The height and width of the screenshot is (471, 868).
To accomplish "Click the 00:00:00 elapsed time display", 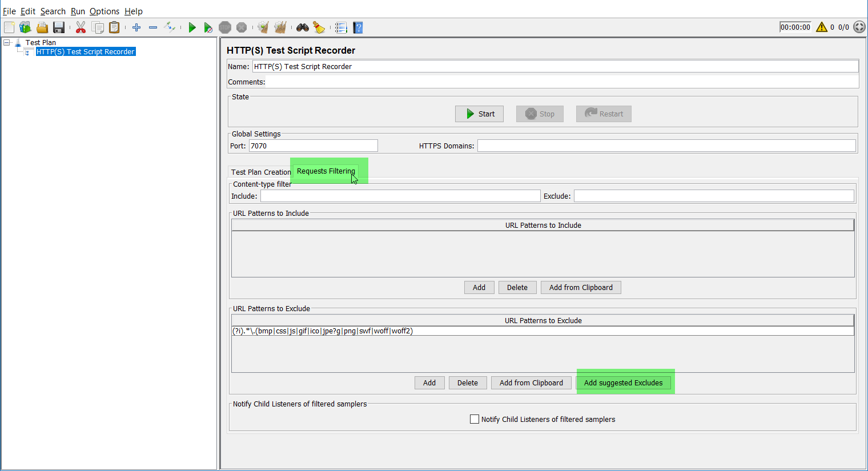I will pos(795,27).
